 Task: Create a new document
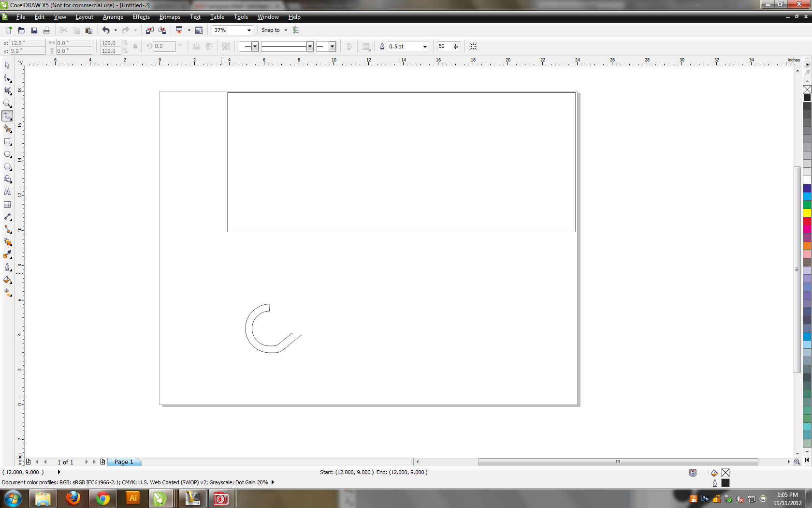(x=9, y=30)
